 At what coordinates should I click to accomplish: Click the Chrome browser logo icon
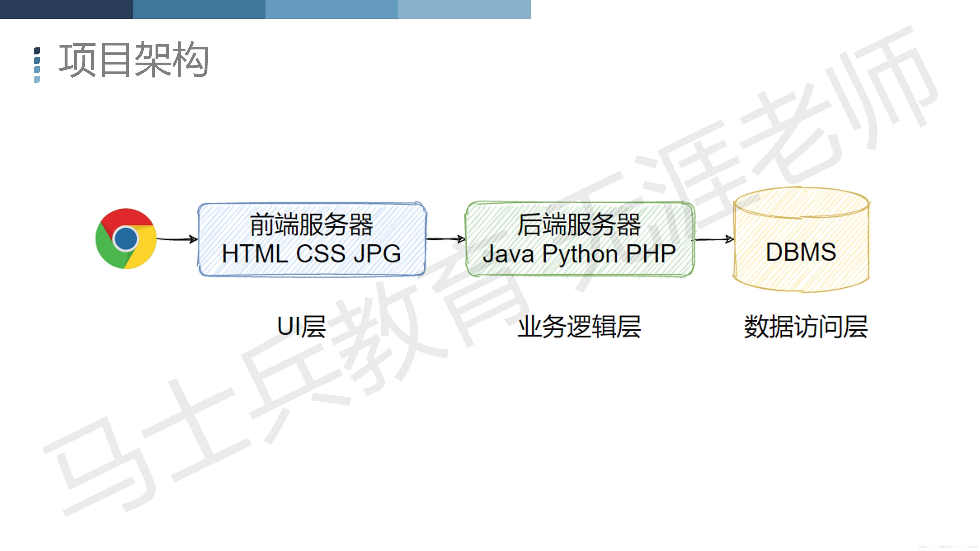click(126, 238)
